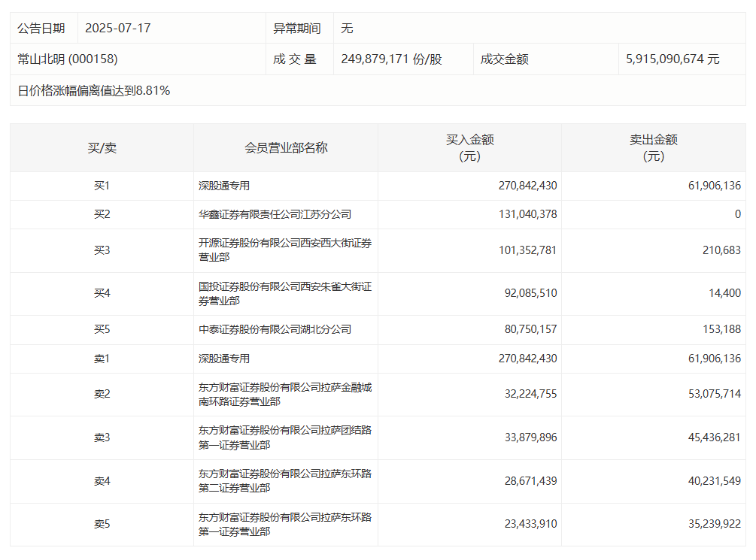This screenshot has height=560, width=756.
Task: Click the 卖3 row label
Action: click(x=102, y=437)
